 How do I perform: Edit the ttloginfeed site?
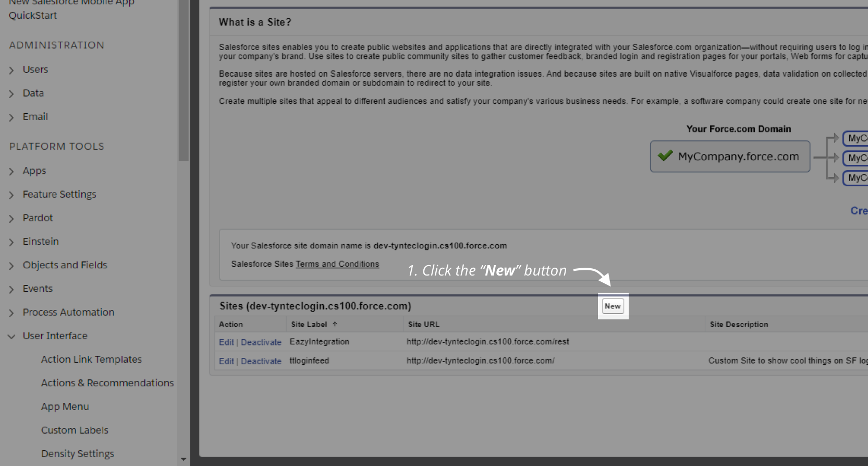226,361
